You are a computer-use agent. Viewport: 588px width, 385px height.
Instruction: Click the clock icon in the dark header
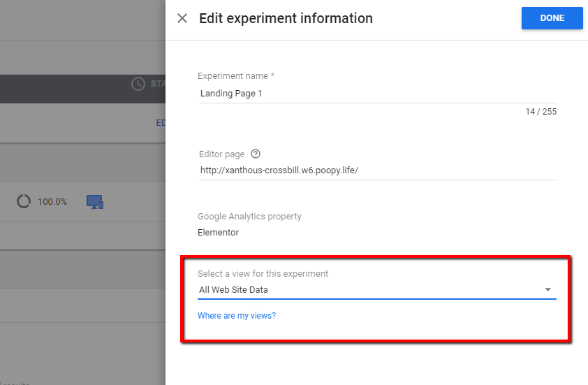click(138, 84)
